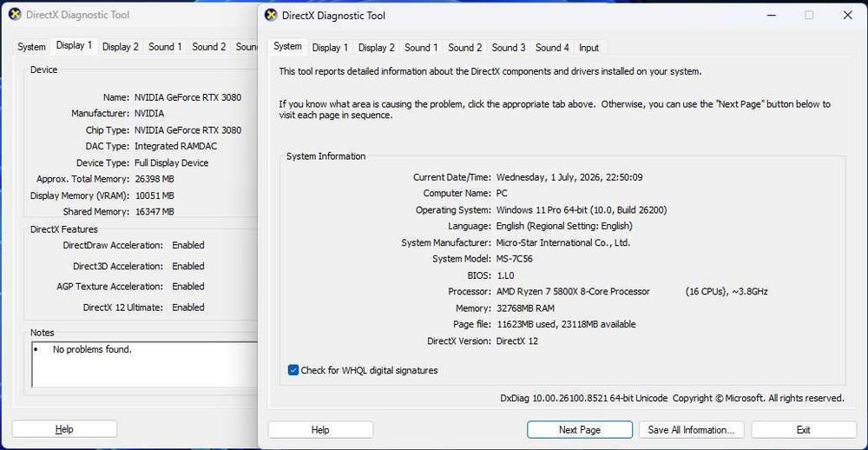Close the front DirectX Diagnostic window
Screen dimensions: 868x450
[x=847, y=16]
